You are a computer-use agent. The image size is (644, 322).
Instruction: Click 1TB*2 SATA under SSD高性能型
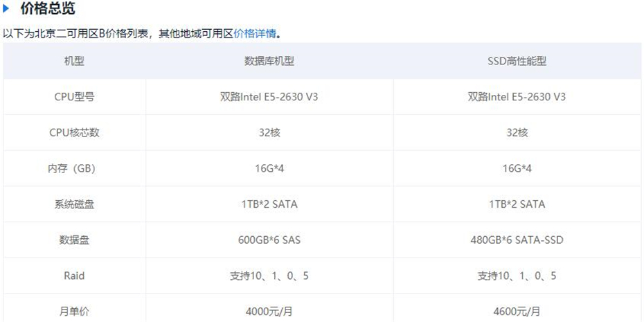(x=517, y=204)
